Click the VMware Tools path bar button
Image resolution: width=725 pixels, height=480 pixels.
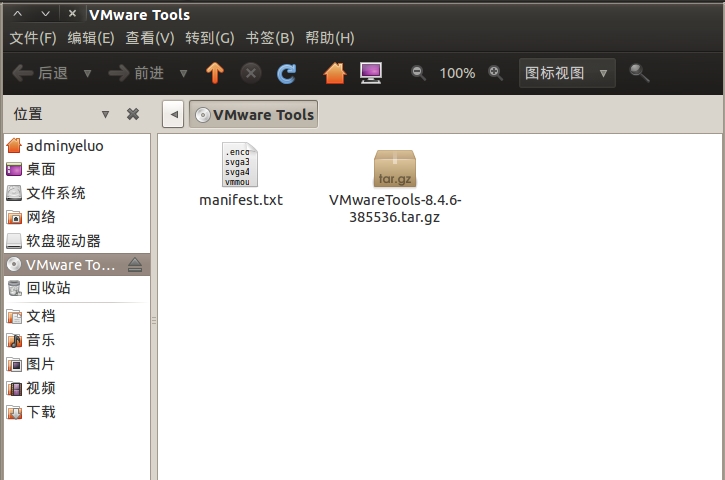[253, 114]
